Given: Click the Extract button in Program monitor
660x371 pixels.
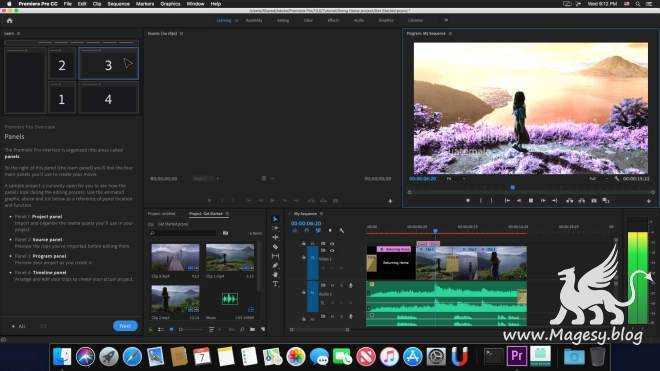Looking at the screenshot, I should point(581,201).
